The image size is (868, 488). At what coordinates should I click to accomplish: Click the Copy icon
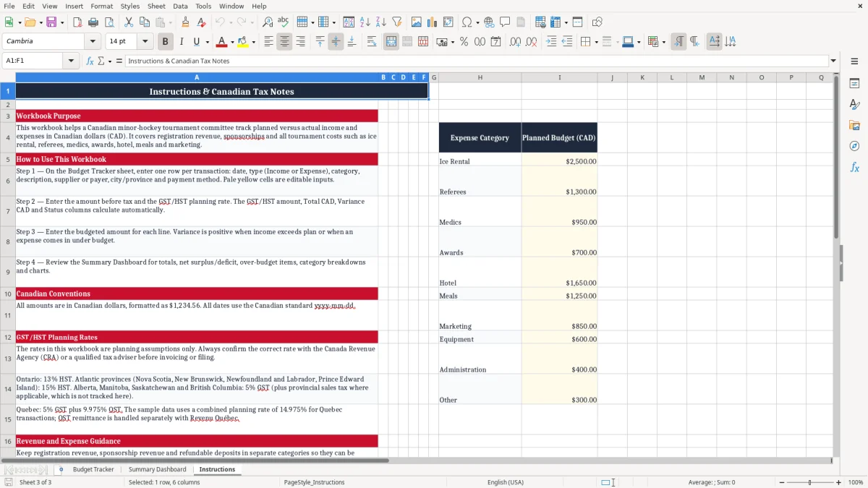click(x=144, y=22)
